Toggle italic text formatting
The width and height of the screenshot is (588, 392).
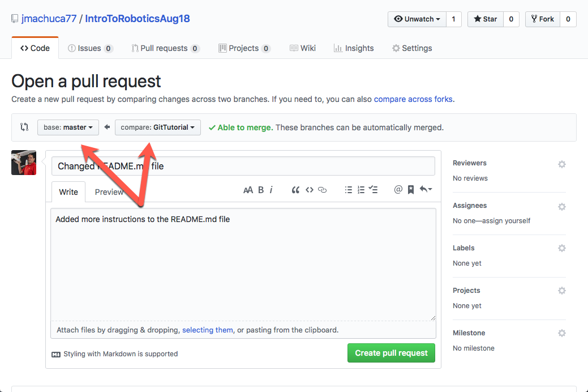click(x=271, y=190)
